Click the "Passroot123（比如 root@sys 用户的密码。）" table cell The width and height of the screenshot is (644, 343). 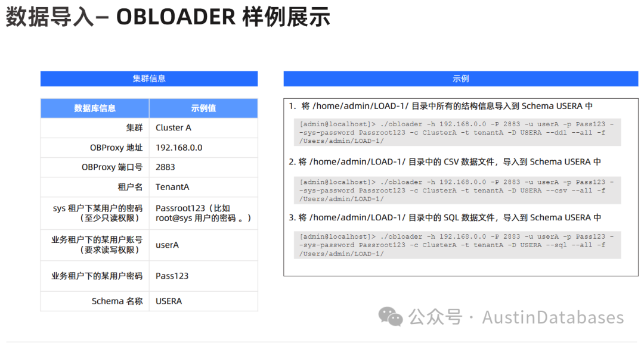click(x=203, y=213)
